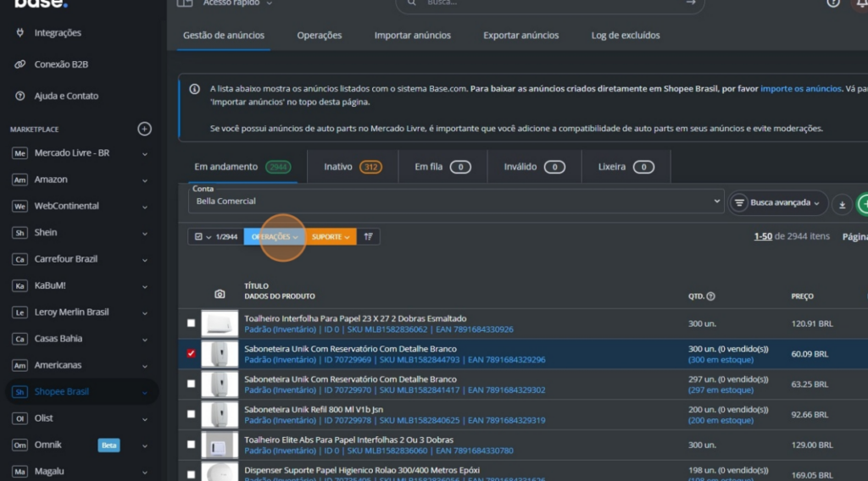Click the add marketplace plus icon
This screenshot has width=868, height=481.
click(144, 129)
